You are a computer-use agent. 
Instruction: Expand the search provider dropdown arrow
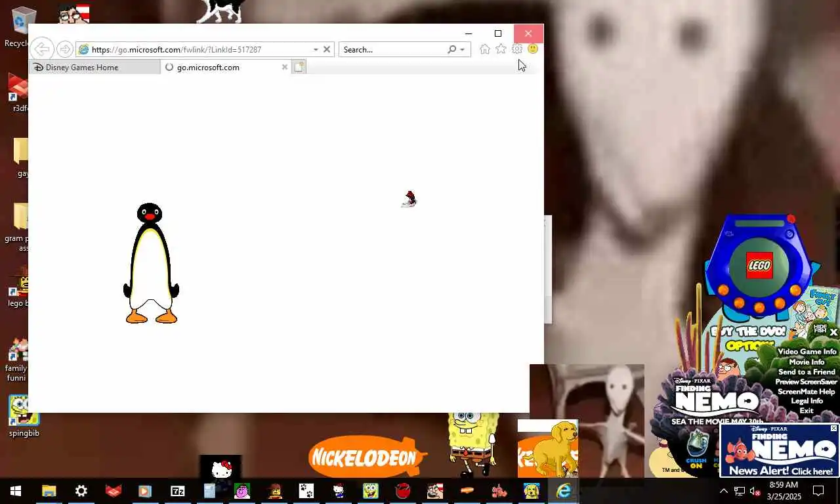pos(462,49)
